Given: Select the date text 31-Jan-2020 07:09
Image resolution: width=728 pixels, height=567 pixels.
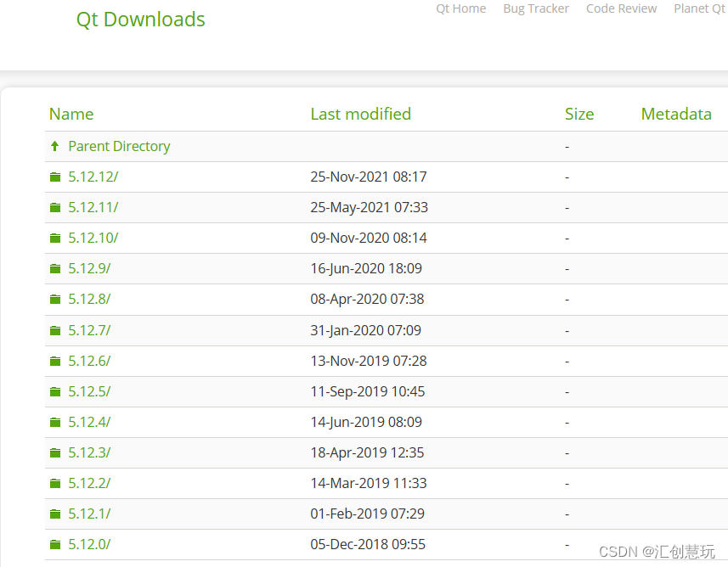Looking at the screenshot, I should pyautogui.click(x=366, y=330).
